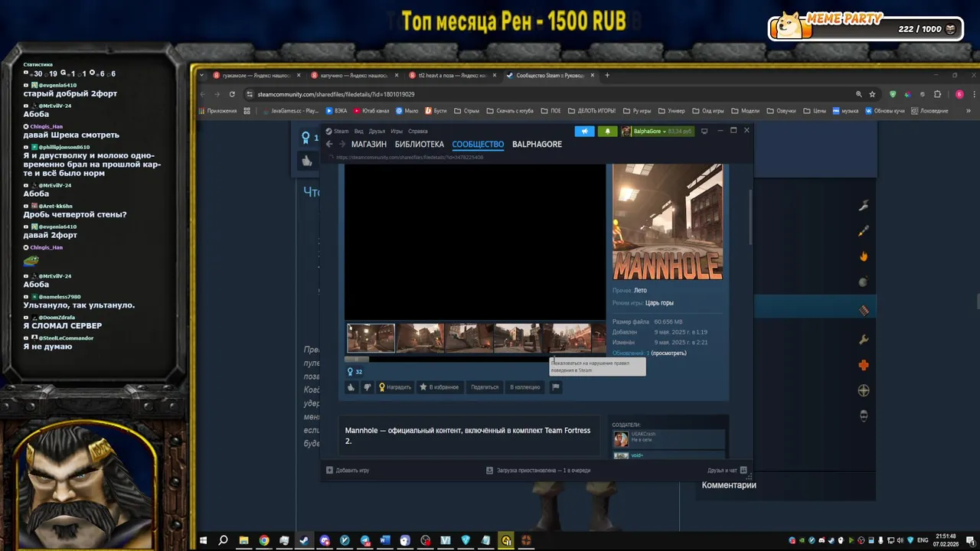Open the taskbar search magnifier
This screenshot has width=980, height=551.
coord(223,540)
